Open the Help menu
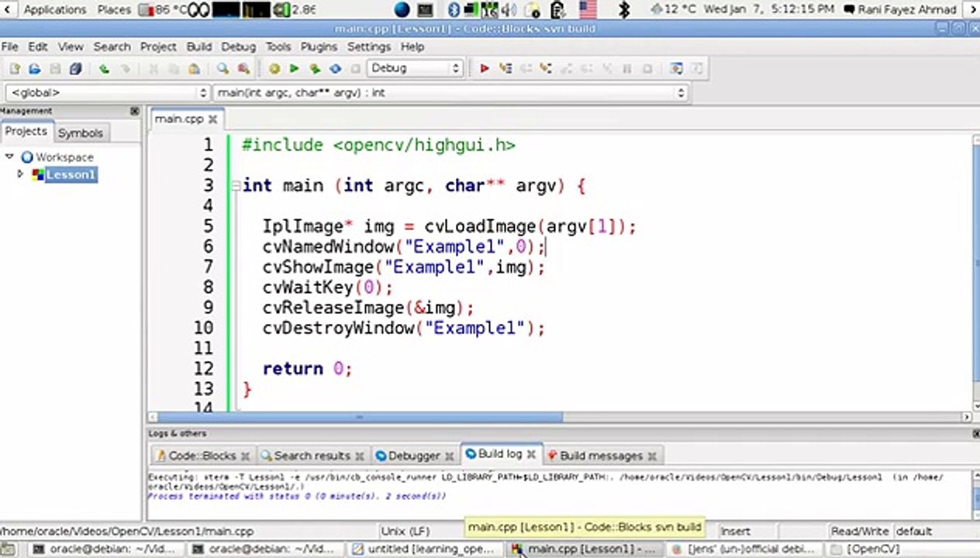980x558 pixels. coord(412,46)
